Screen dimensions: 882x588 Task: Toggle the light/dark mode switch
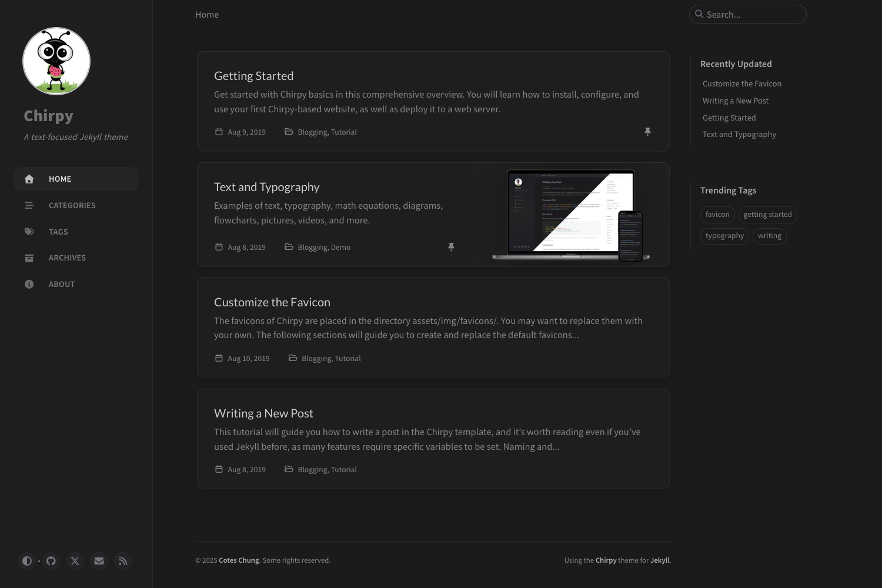click(x=27, y=561)
